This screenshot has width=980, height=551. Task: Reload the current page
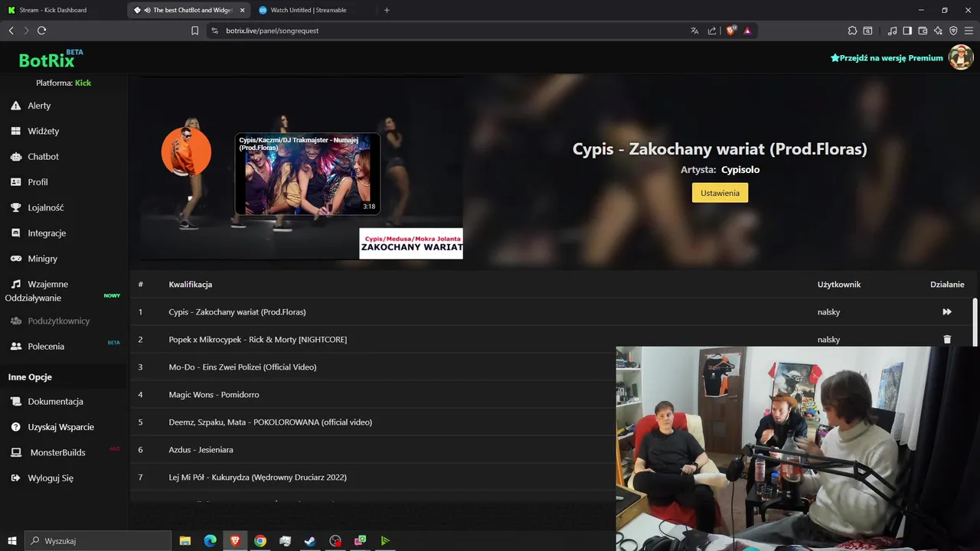pyautogui.click(x=41, y=31)
